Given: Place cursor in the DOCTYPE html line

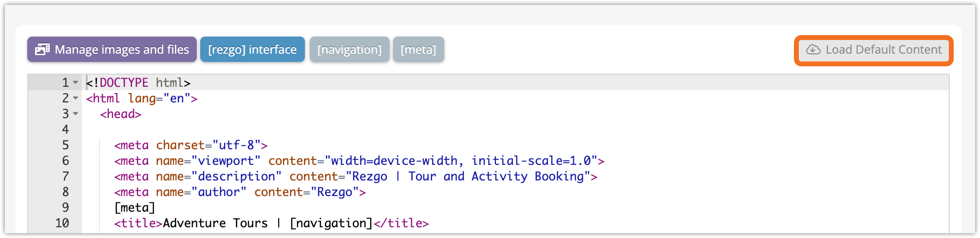Looking at the screenshot, I should [138, 82].
